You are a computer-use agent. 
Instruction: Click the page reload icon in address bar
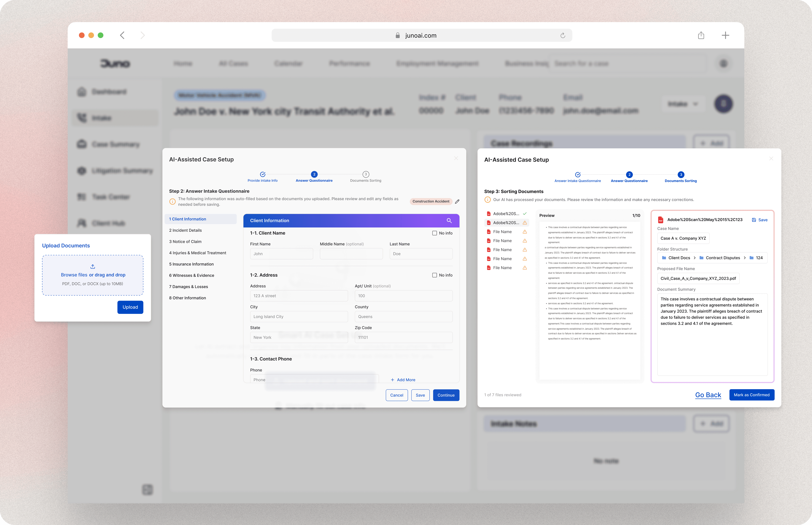(563, 35)
